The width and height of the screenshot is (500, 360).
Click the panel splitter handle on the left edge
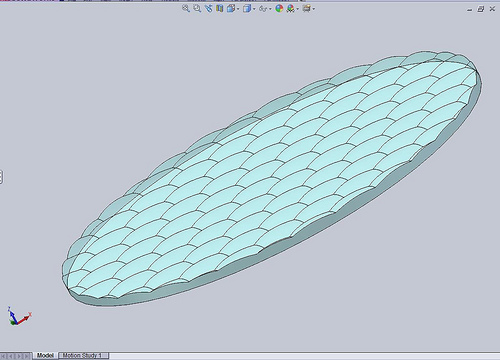click(1, 177)
